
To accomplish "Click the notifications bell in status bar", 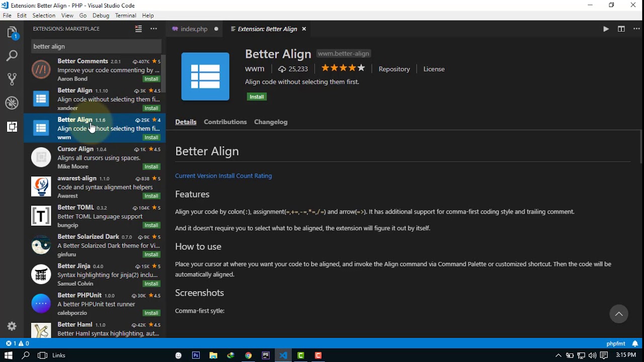I will click(x=635, y=344).
